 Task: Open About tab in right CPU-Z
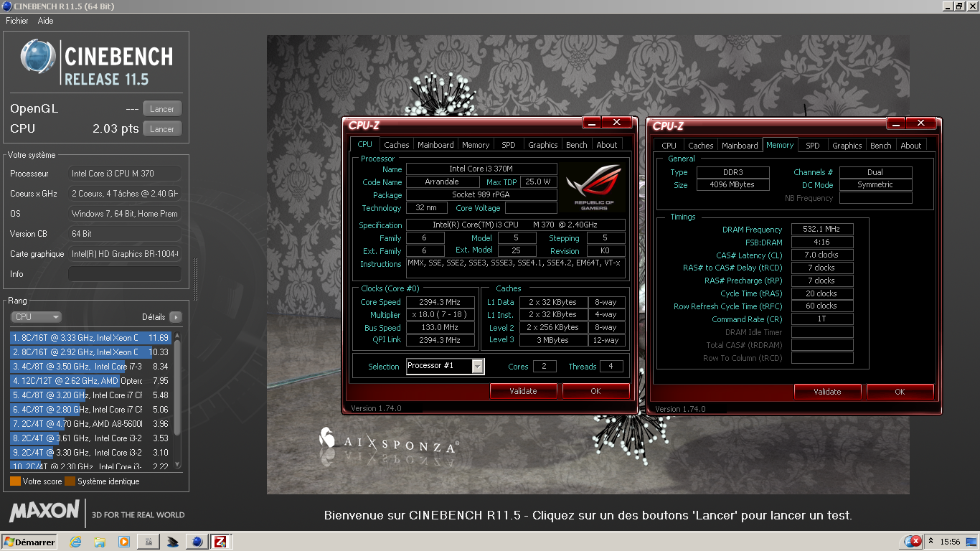[911, 145]
